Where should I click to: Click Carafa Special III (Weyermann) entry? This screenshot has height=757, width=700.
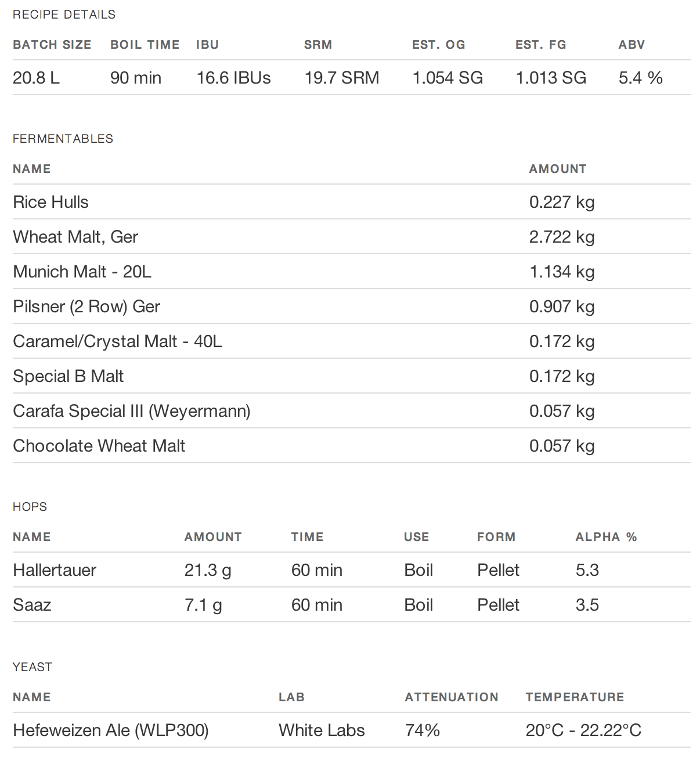pyautogui.click(x=132, y=411)
